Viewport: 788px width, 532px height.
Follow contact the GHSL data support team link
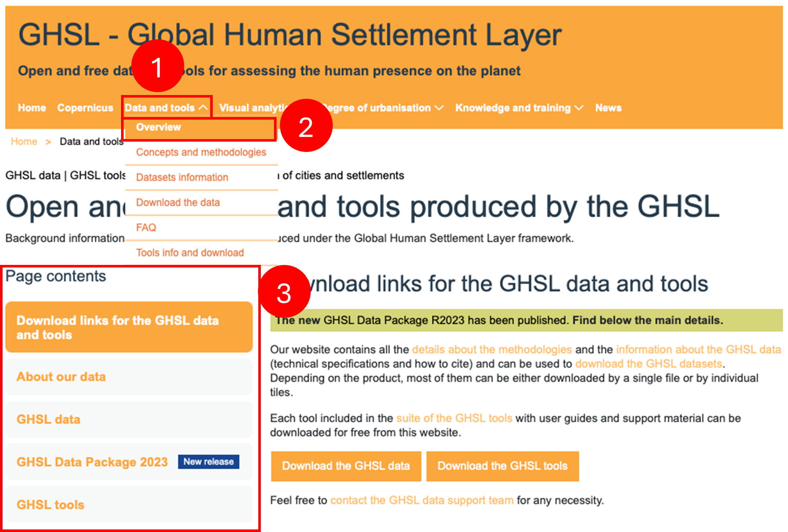point(422,500)
